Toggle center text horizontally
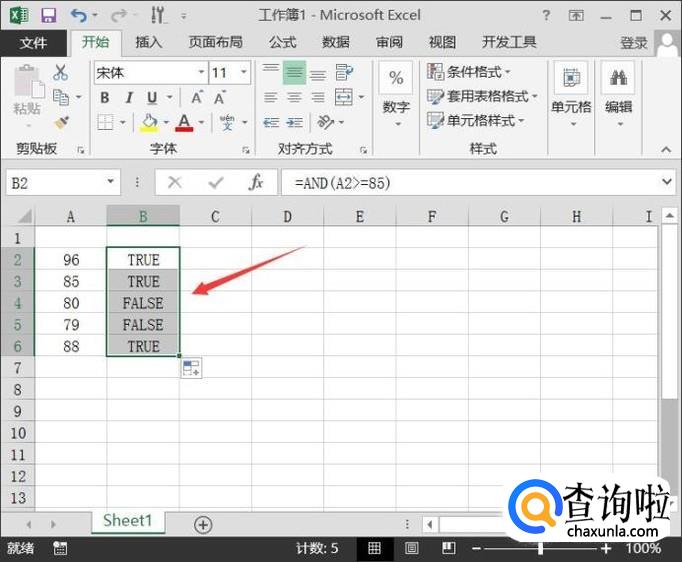Viewport: 682px width, 562px height. 294,97
